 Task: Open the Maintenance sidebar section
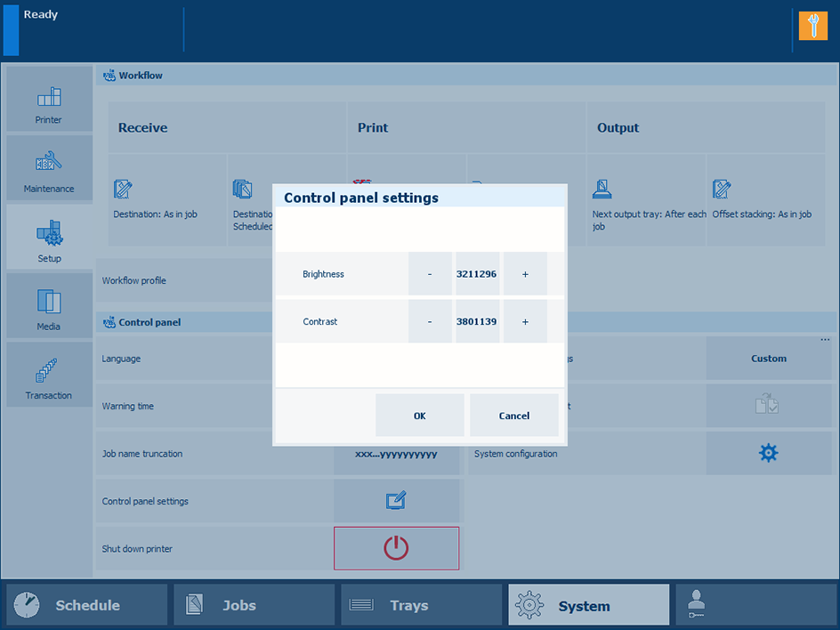(49, 168)
